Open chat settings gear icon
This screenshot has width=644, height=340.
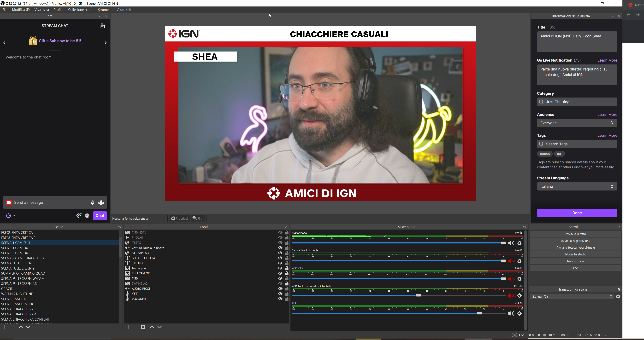point(79,216)
